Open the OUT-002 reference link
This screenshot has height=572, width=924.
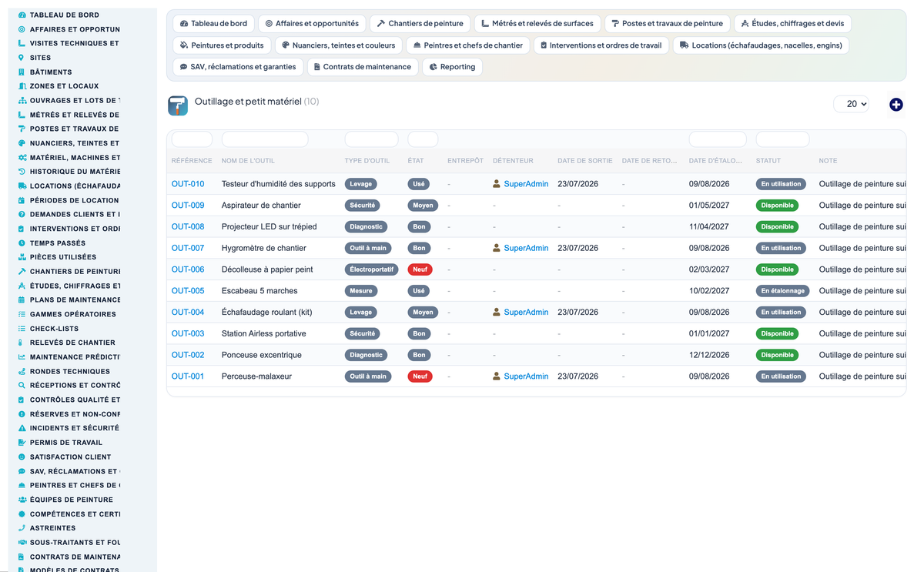[188, 355]
